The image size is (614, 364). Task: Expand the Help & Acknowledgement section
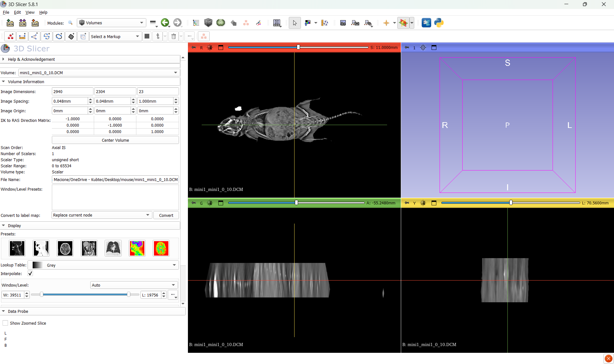point(31,59)
